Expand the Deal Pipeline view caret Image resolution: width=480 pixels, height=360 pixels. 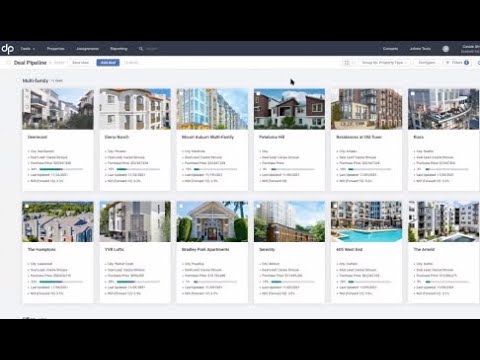pos(50,63)
